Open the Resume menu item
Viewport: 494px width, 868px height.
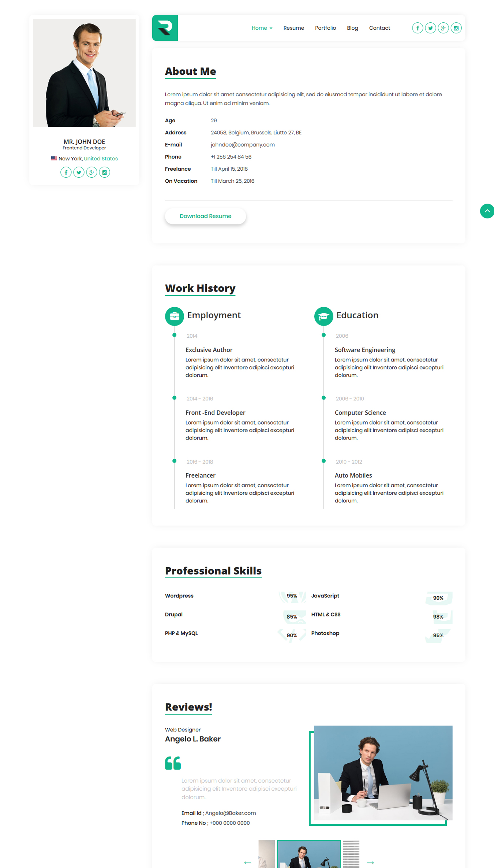point(293,28)
